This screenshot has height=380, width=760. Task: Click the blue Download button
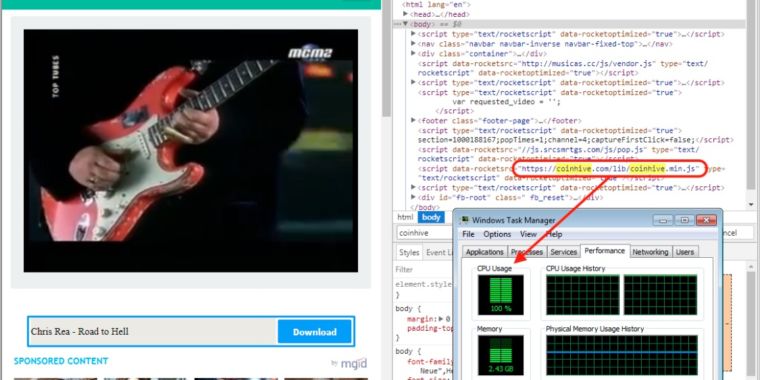pos(315,332)
